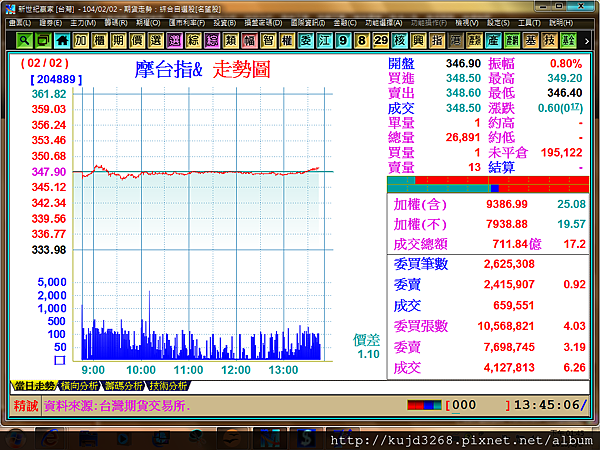Open the 說明(H) help menu
This screenshot has width=600, height=450.
(561, 23)
